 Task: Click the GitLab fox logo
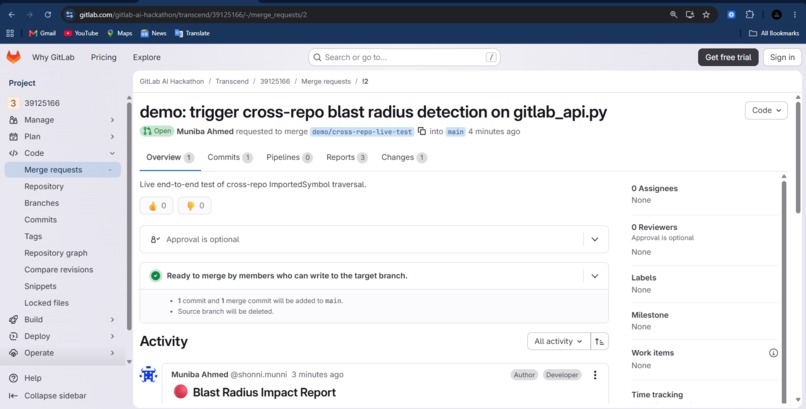pyautogui.click(x=13, y=57)
